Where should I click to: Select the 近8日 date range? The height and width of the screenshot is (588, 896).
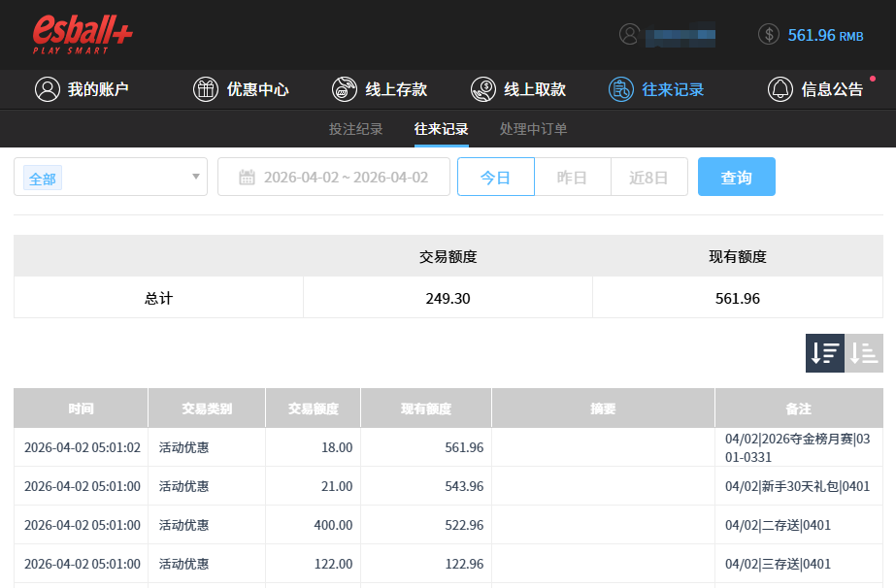tap(648, 178)
